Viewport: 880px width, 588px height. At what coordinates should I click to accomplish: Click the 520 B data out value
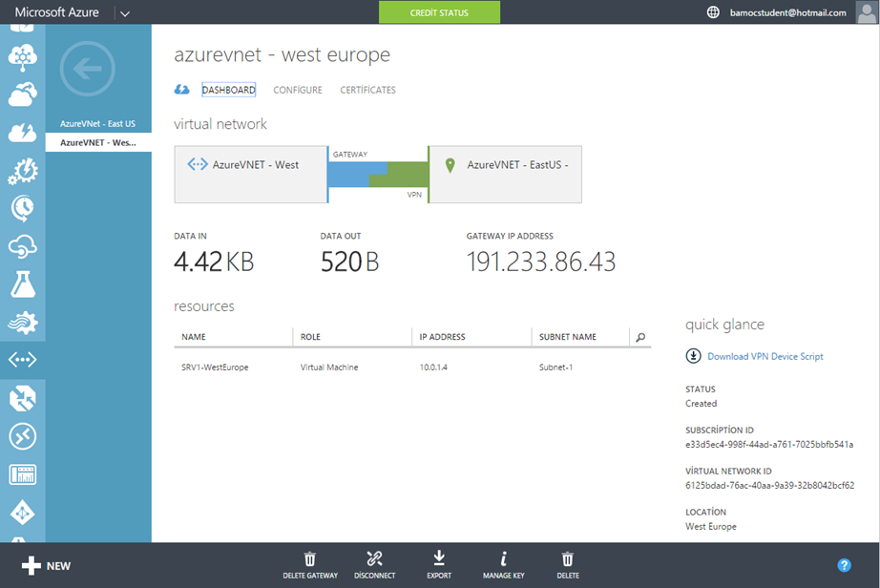[x=349, y=262]
